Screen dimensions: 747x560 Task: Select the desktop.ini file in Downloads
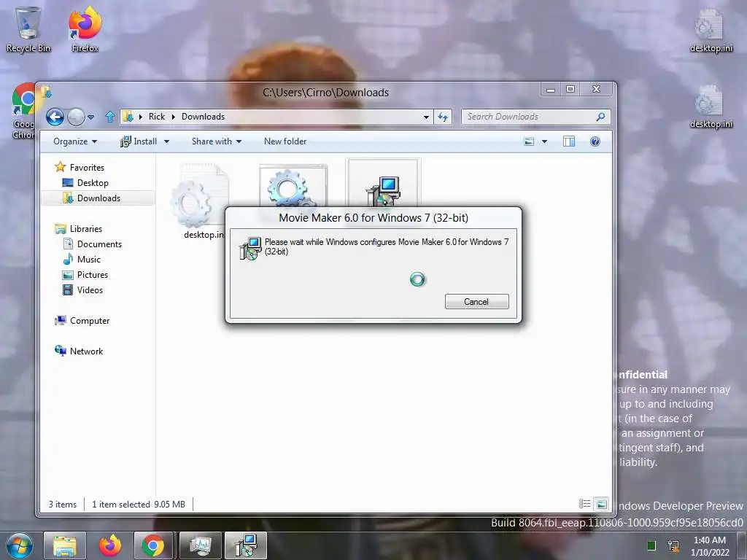pos(200,200)
